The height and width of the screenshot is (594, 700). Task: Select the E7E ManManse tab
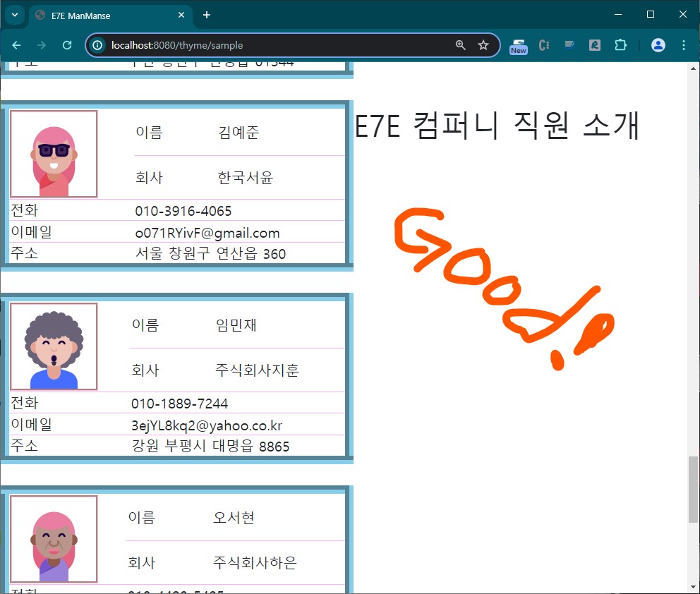tap(111, 16)
